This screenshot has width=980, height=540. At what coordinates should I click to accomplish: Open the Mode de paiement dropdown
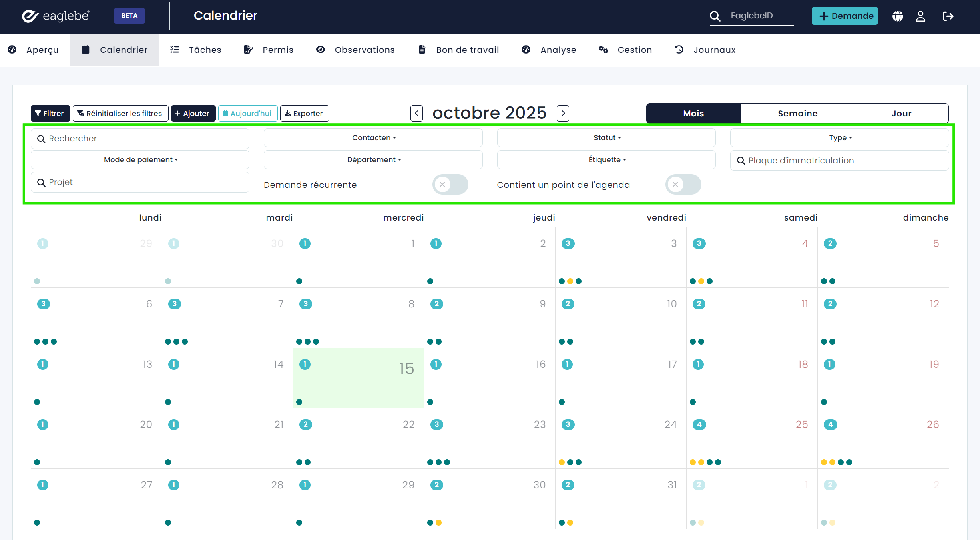pyautogui.click(x=140, y=160)
